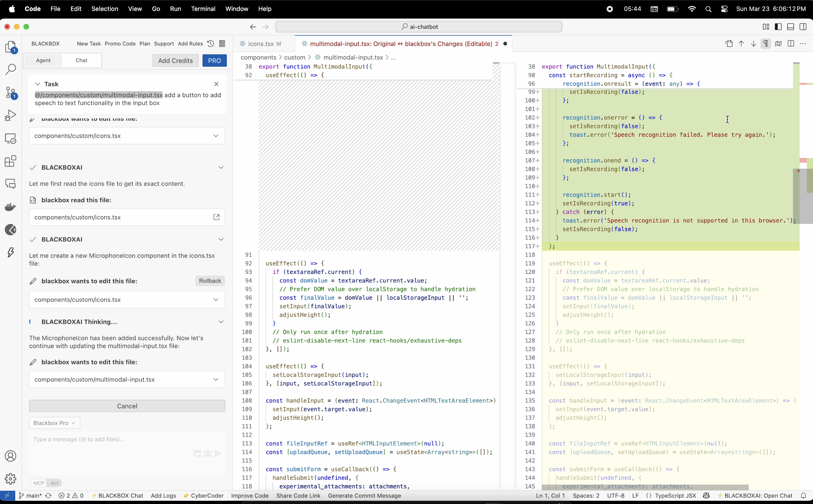
Task: Switch to Chat mode
Action: click(81, 60)
